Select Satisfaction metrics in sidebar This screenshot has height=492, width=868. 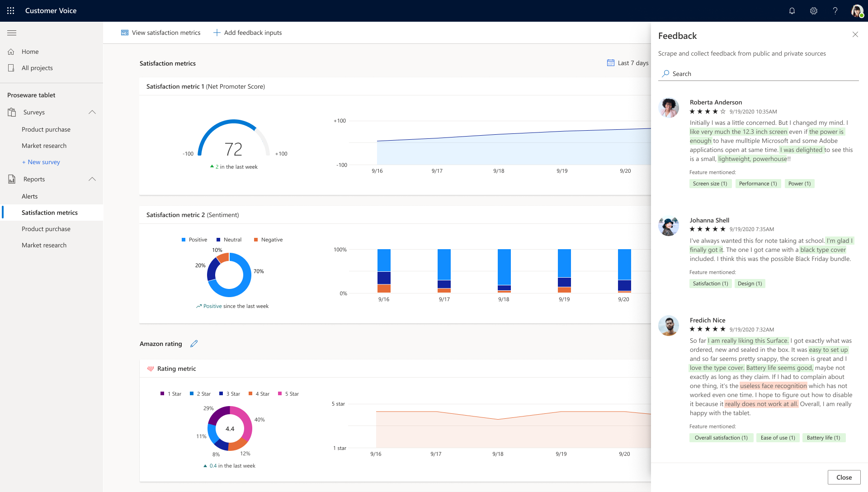click(x=52, y=213)
